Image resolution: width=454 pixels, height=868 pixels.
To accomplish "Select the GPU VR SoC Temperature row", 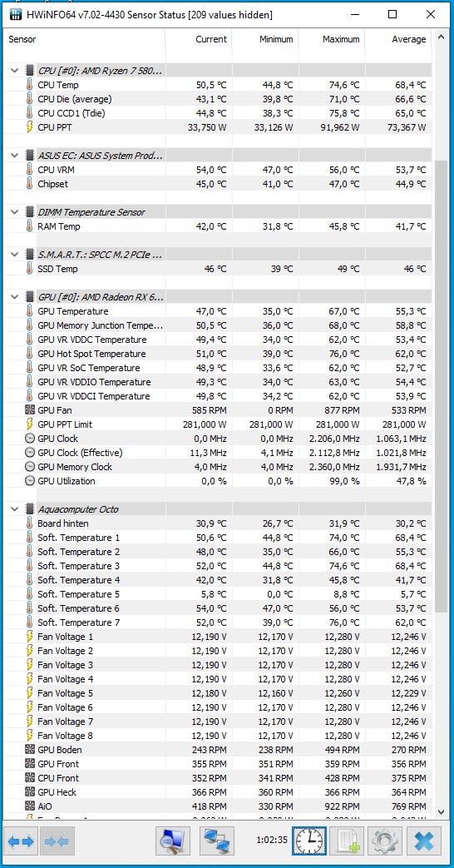I will pos(217,368).
